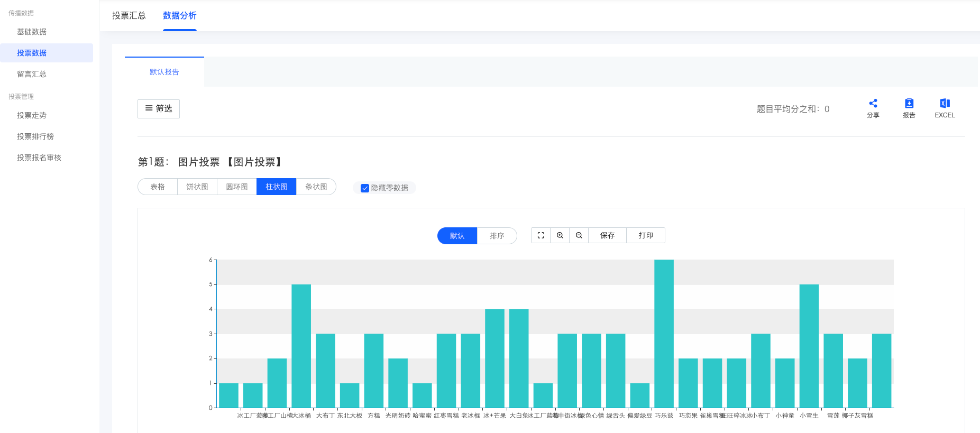Zoom out of the chart
Viewport: 980px width, 433px height.
(579, 235)
